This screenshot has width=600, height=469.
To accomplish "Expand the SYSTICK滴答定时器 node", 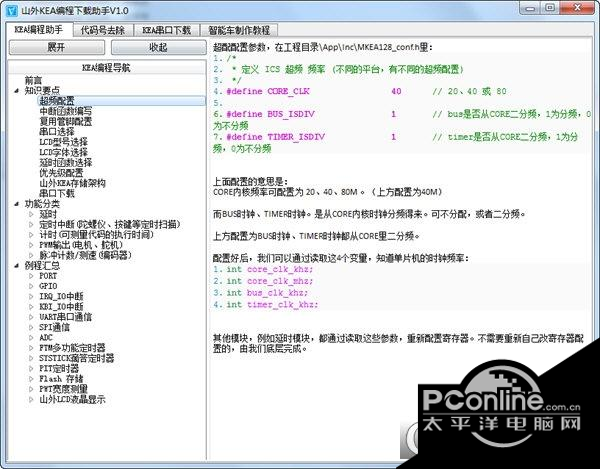I will click(31, 358).
